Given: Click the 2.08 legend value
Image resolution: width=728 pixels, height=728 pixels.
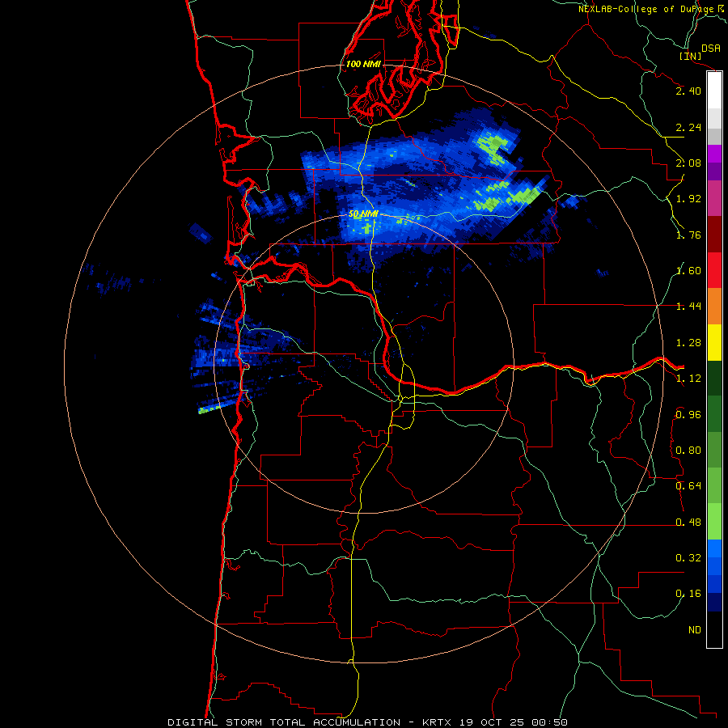Looking at the screenshot, I should (688, 163).
